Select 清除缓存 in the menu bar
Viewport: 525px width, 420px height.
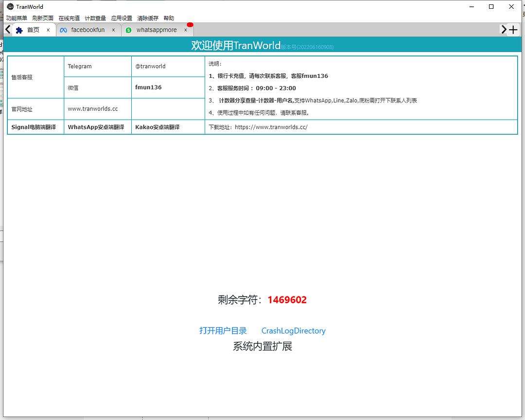click(148, 18)
